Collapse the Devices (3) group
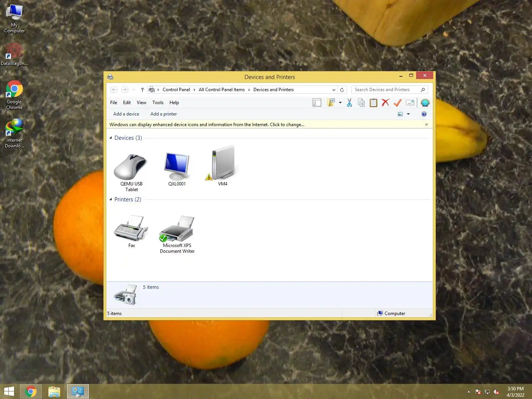Screen dimensions: 532x399 click(x=111, y=138)
